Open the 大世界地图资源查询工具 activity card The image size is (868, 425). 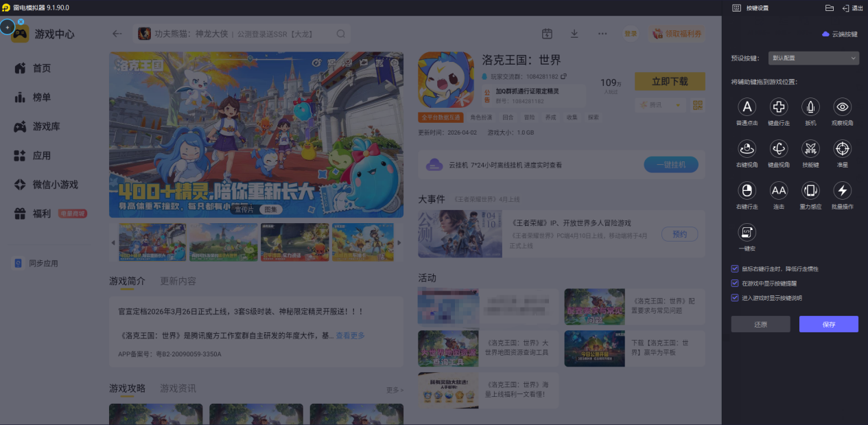(x=488, y=348)
